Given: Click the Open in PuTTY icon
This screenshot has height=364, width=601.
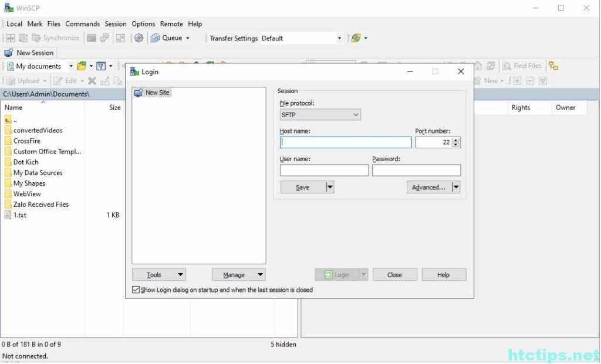Looking at the screenshot, I should 104,38.
